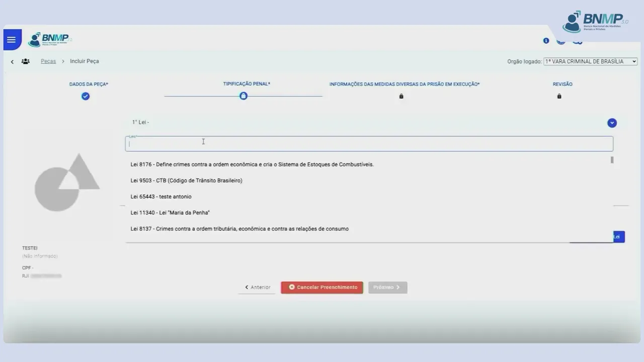Screen dimensions: 644x362
Task: Click the blue information icon
Action: point(546,41)
